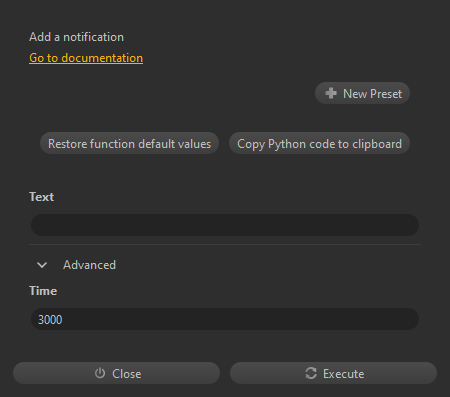Edit the Time field showing 3000
Screen dimensions: 450x397
pos(225,319)
